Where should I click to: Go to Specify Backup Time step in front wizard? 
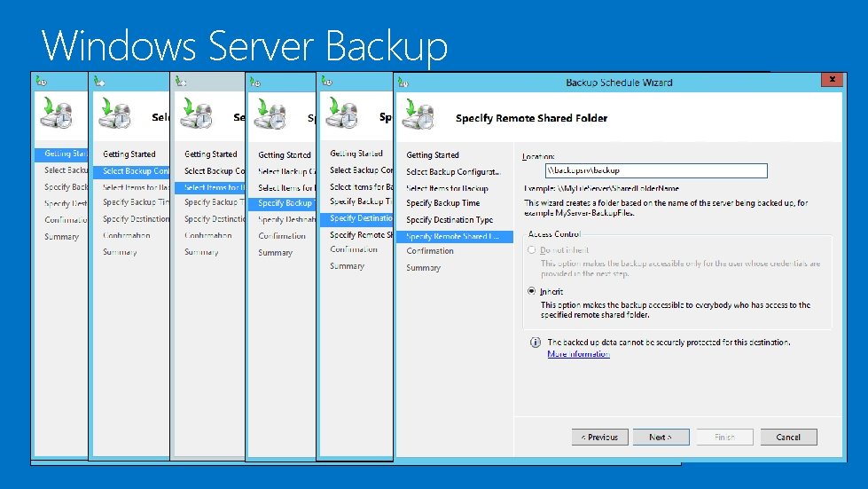[x=443, y=203]
